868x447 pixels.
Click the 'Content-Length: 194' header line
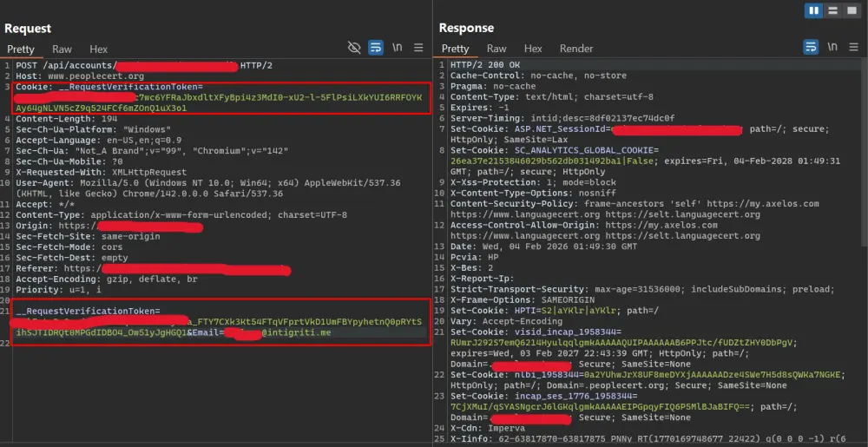click(67, 119)
